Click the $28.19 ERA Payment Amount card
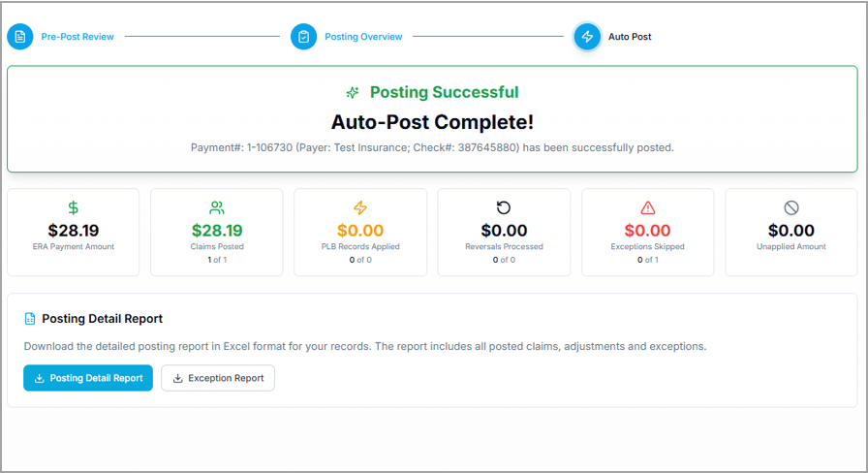 pos(74,231)
